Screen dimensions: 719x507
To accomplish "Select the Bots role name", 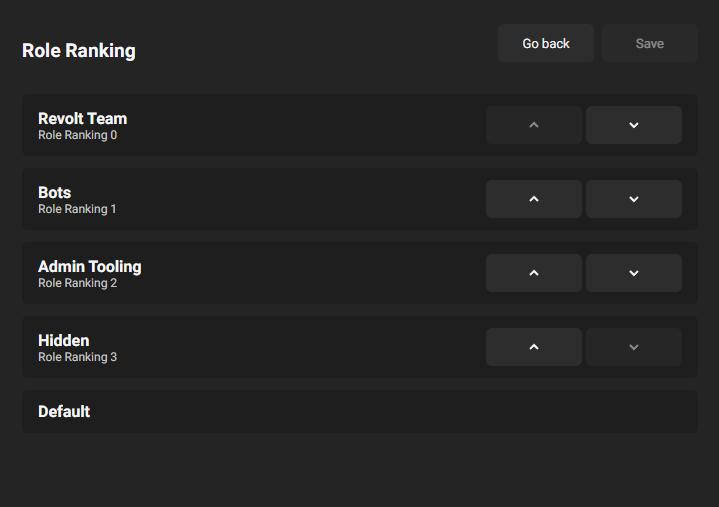I will 54,192.
